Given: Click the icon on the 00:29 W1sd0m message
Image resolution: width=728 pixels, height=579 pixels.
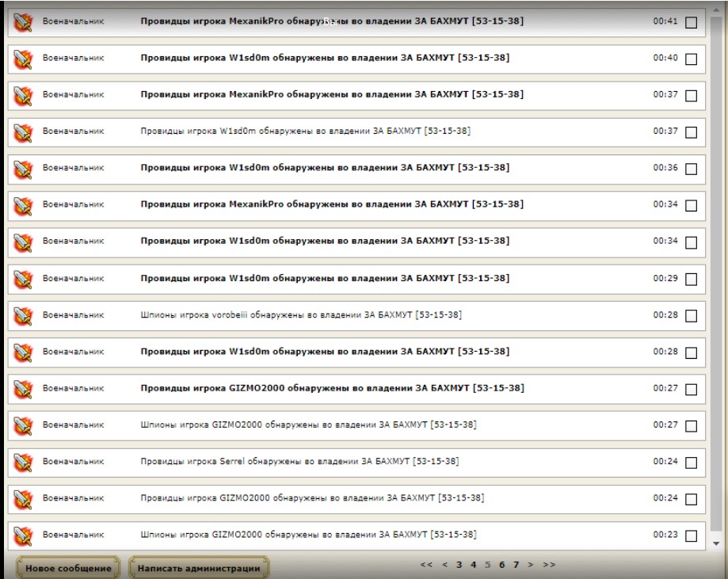Looking at the screenshot, I should [23, 278].
